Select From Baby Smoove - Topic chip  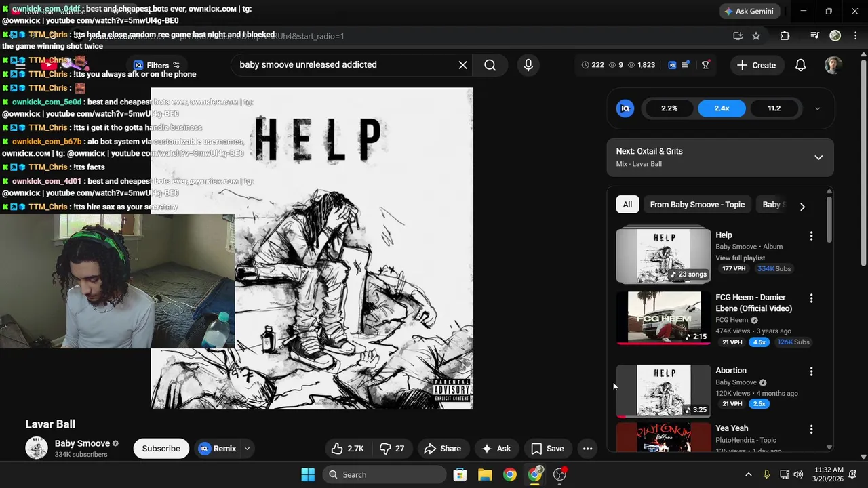click(x=697, y=205)
